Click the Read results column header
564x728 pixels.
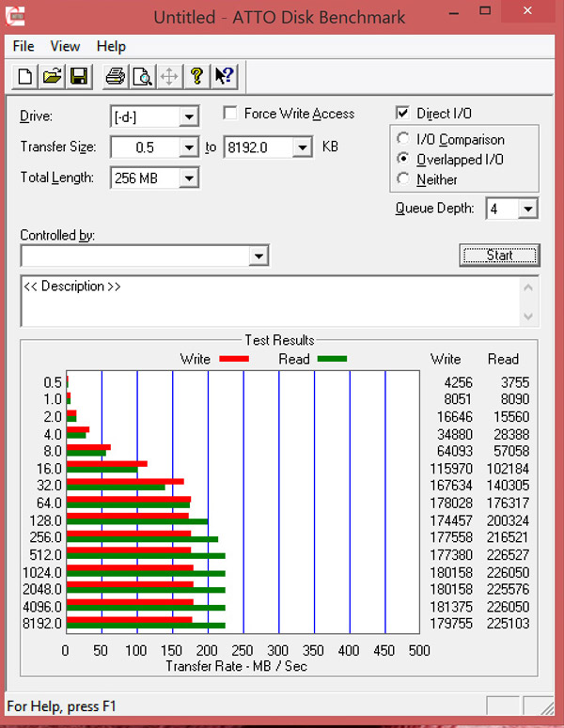(503, 359)
